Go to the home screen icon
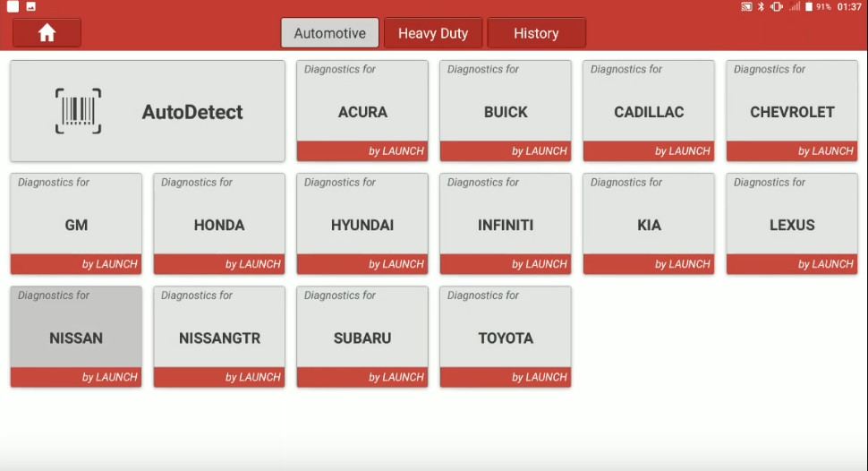 47,33
